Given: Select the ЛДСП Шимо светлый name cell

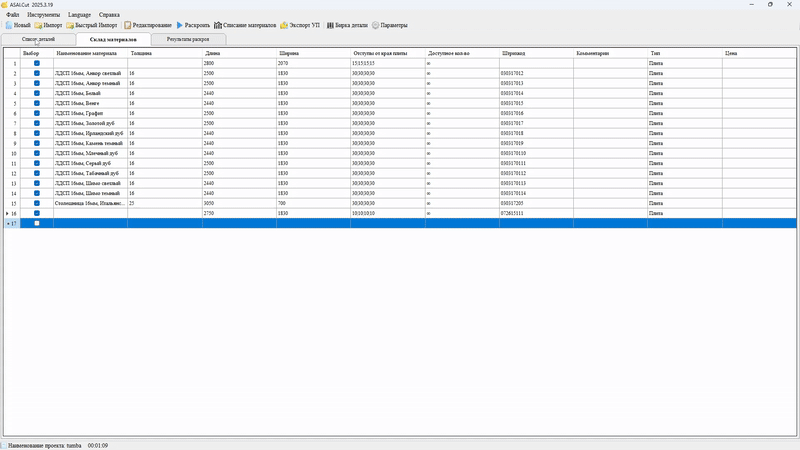Looking at the screenshot, I should tap(90, 183).
